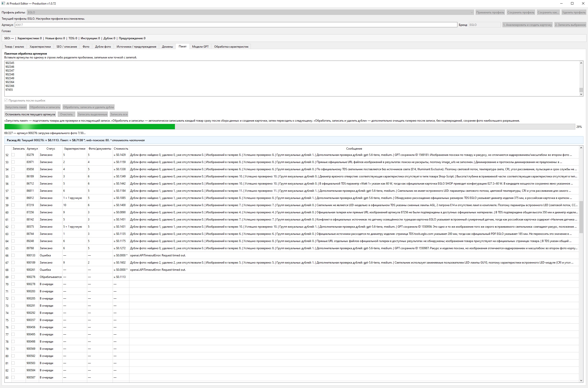Image resolution: width=588 pixels, height=388 pixels.
Task: Check the Записать box for article 900133
Action: click(x=13, y=255)
